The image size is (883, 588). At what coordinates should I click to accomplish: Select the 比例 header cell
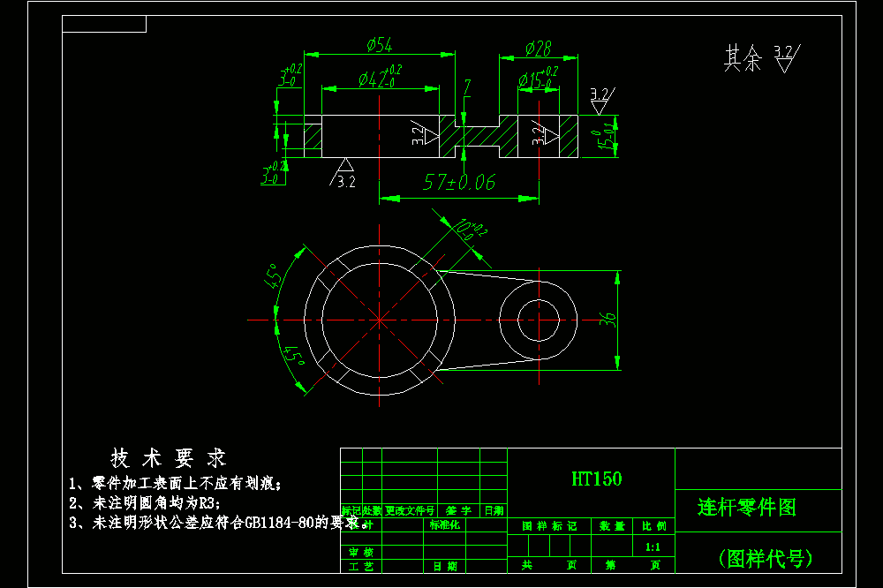coord(653,526)
